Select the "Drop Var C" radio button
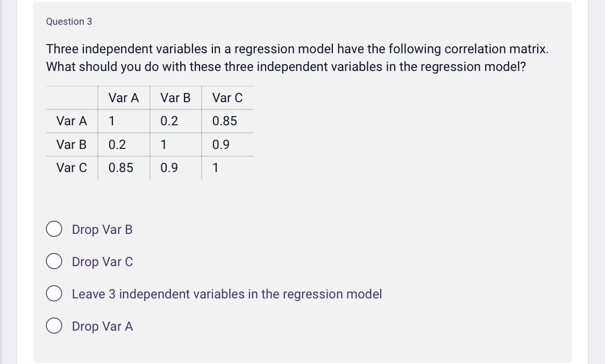 pos(54,261)
